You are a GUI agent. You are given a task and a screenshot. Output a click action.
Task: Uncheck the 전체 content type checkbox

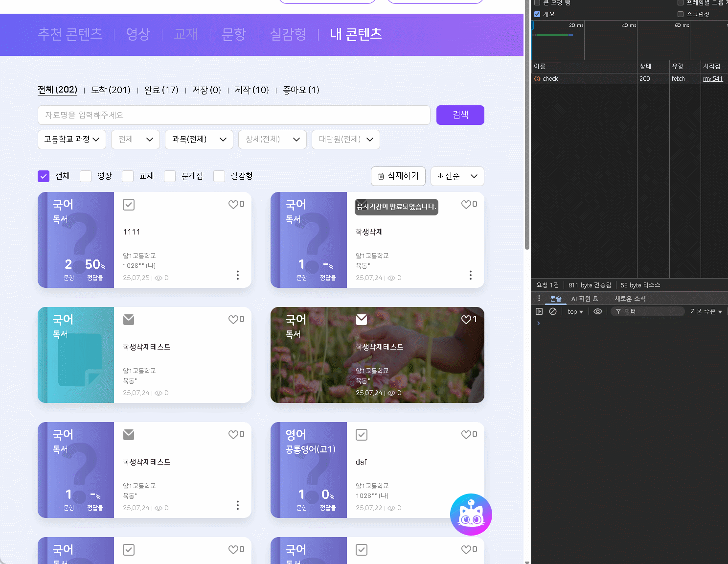pos(44,176)
